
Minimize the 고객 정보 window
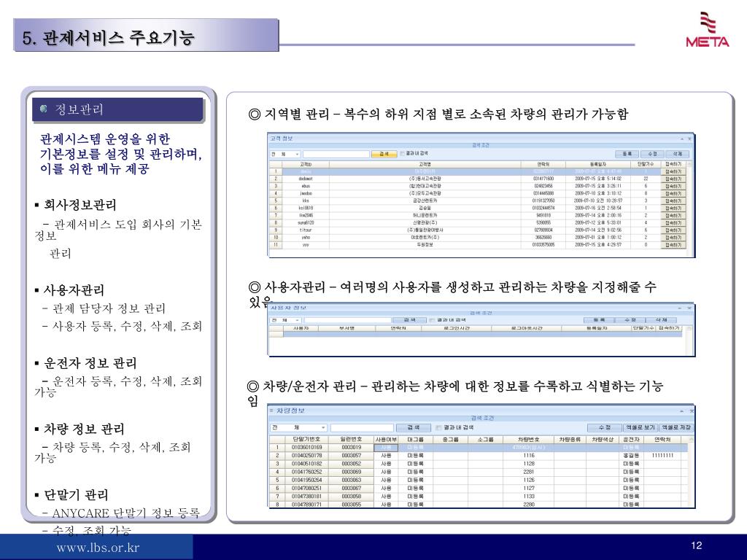click(682, 139)
